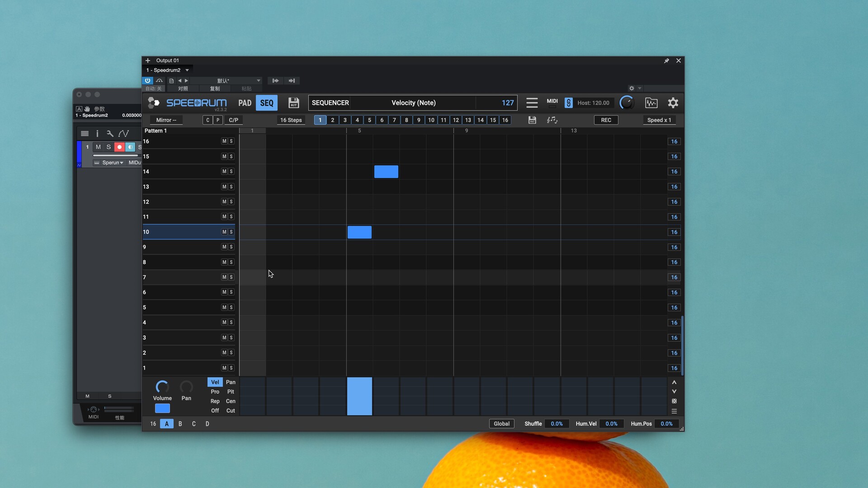This screenshot has width=868, height=488.
Task: Open the hamburger menu beside the sequencer display
Action: (x=532, y=103)
